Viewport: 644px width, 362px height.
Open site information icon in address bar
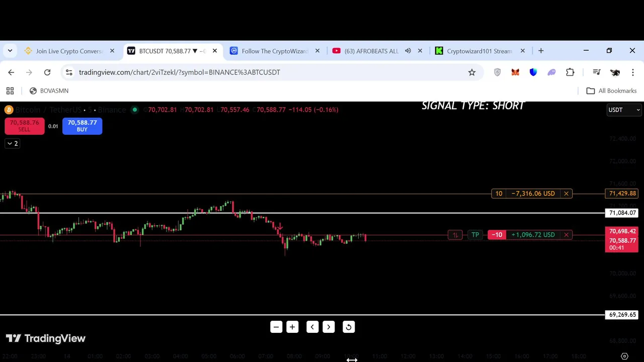tap(69, 72)
